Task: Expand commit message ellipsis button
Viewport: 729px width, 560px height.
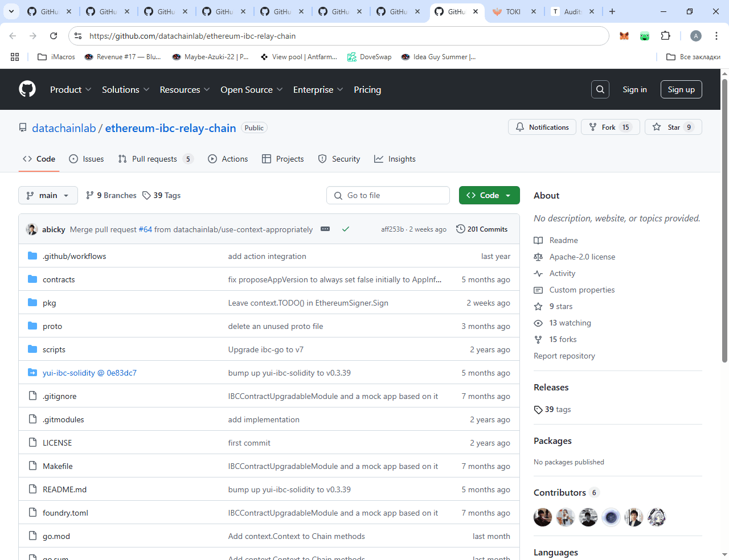Action: tap(325, 229)
